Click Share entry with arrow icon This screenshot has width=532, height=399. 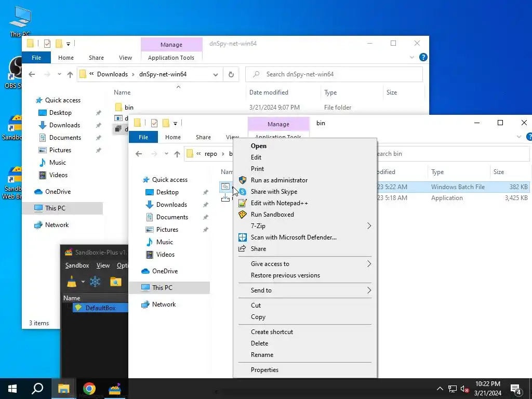click(305, 249)
